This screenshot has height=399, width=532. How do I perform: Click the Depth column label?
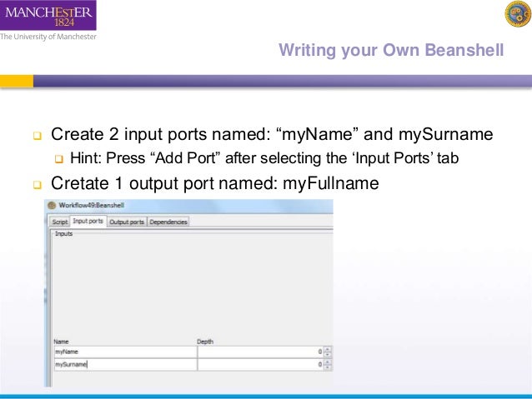click(205, 342)
